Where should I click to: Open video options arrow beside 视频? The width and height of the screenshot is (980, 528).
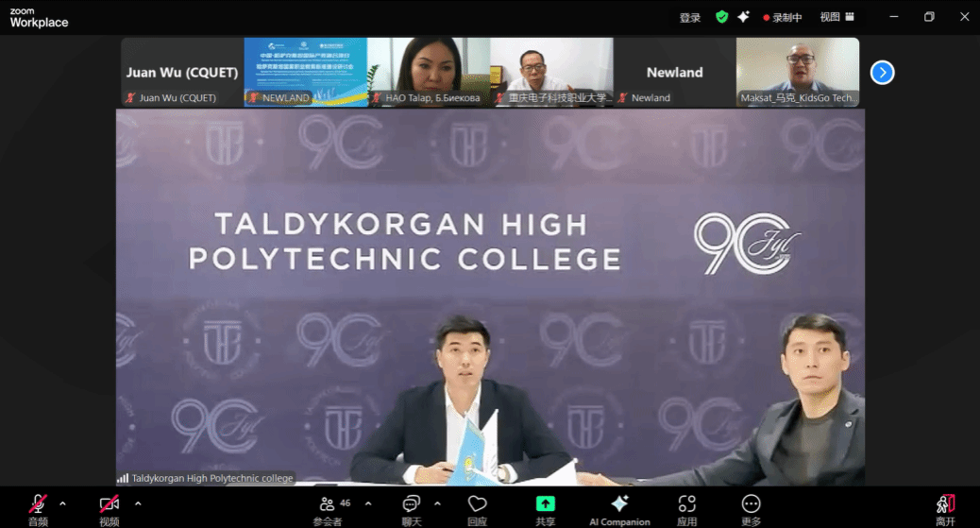pyautogui.click(x=138, y=503)
